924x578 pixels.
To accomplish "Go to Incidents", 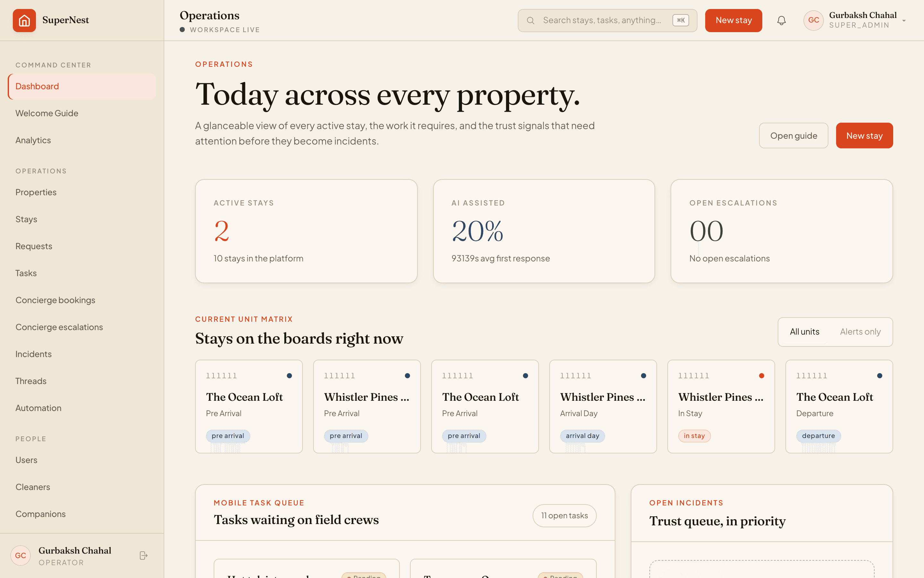I will point(82,354).
